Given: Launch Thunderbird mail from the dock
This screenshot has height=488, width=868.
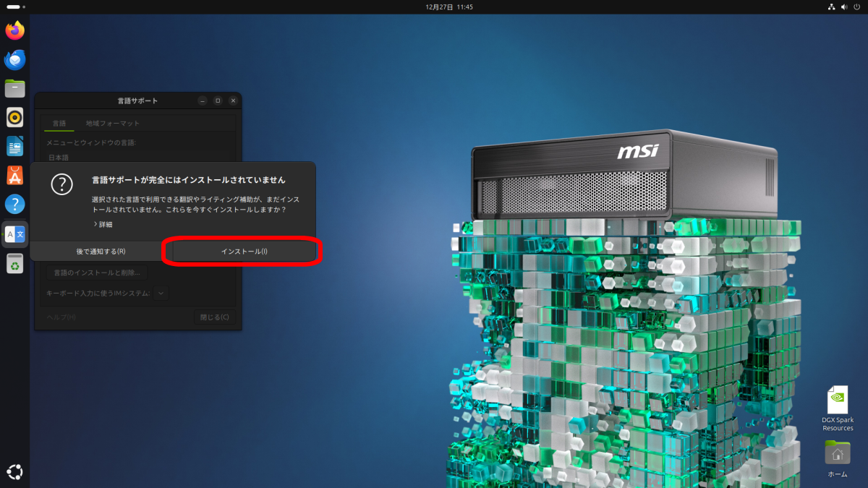Looking at the screenshot, I should tap(14, 60).
